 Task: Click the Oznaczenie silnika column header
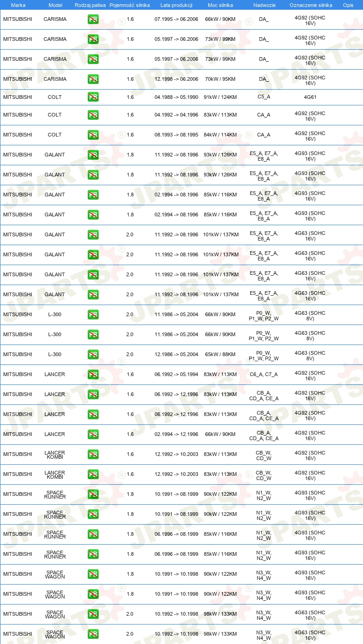[x=311, y=5]
